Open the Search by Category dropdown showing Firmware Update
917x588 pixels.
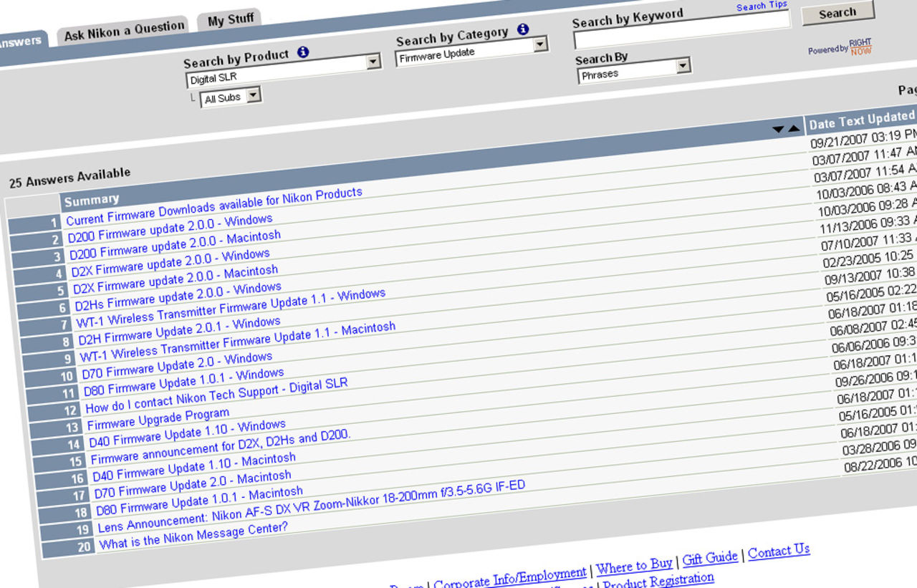[x=471, y=52]
